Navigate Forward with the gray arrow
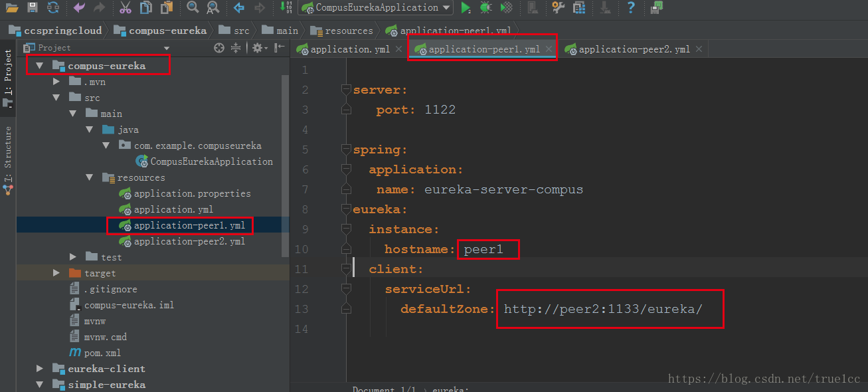 point(260,8)
